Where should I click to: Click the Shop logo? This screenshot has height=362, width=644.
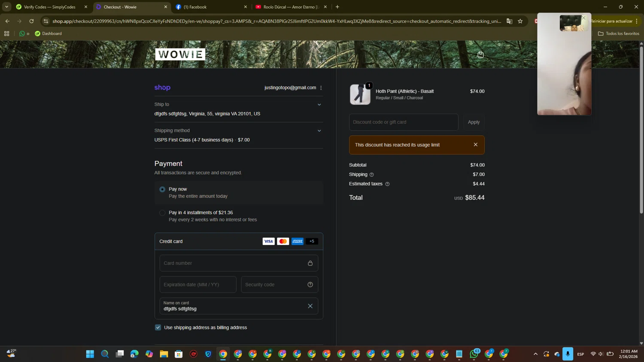[162, 87]
